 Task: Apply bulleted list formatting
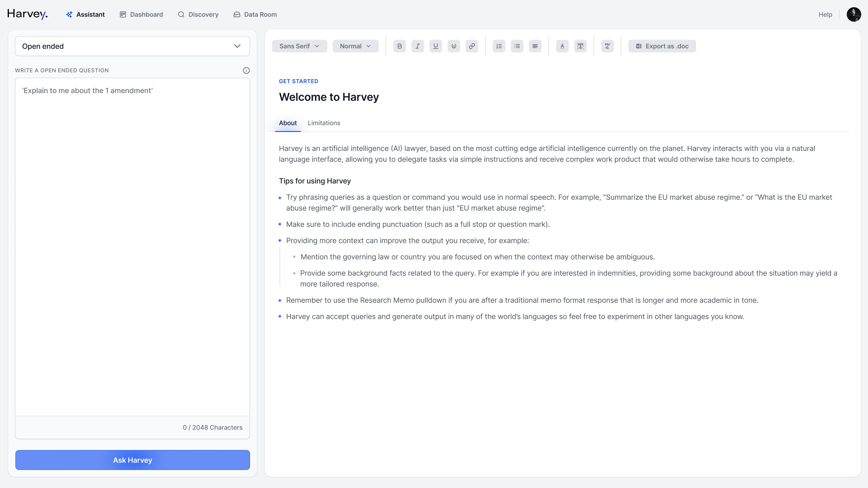517,46
